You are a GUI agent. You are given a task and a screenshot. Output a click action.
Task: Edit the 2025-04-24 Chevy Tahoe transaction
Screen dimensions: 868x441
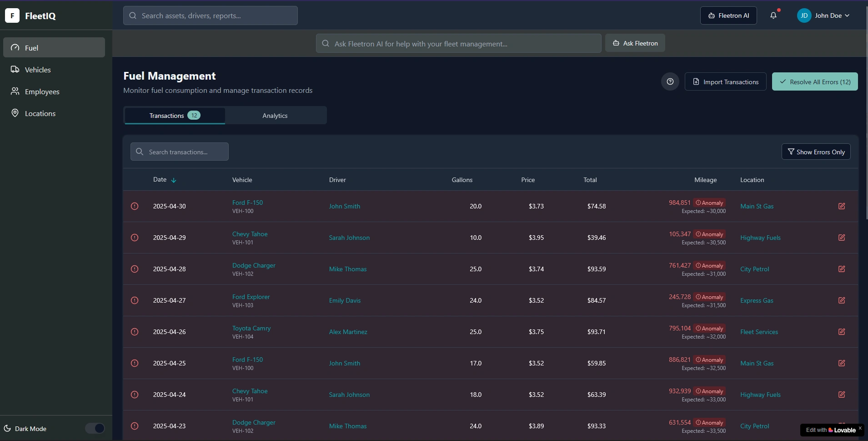[842, 395]
